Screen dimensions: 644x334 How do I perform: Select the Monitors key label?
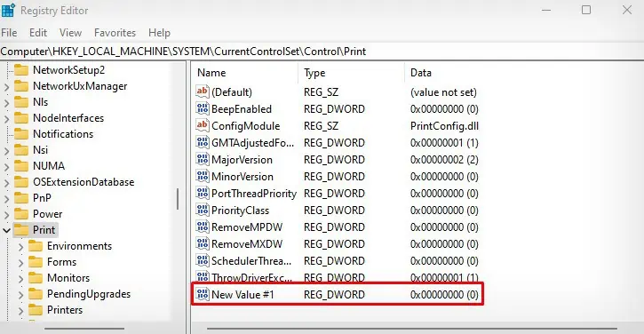[68, 278]
